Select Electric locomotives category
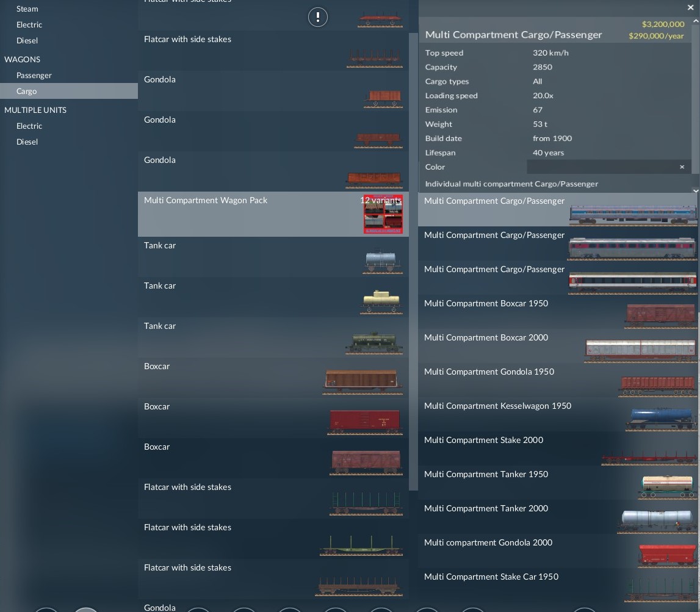This screenshot has width=700, height=612. 29,24
